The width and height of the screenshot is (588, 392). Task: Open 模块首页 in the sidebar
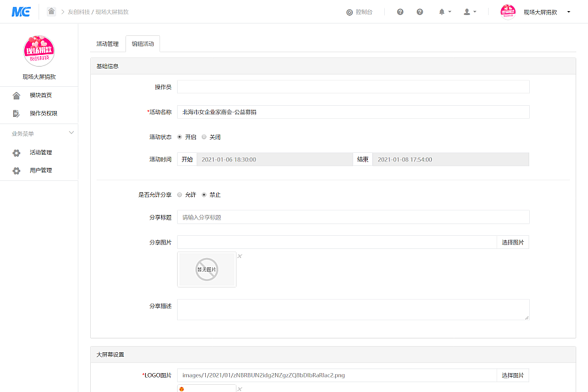(41, 95)
